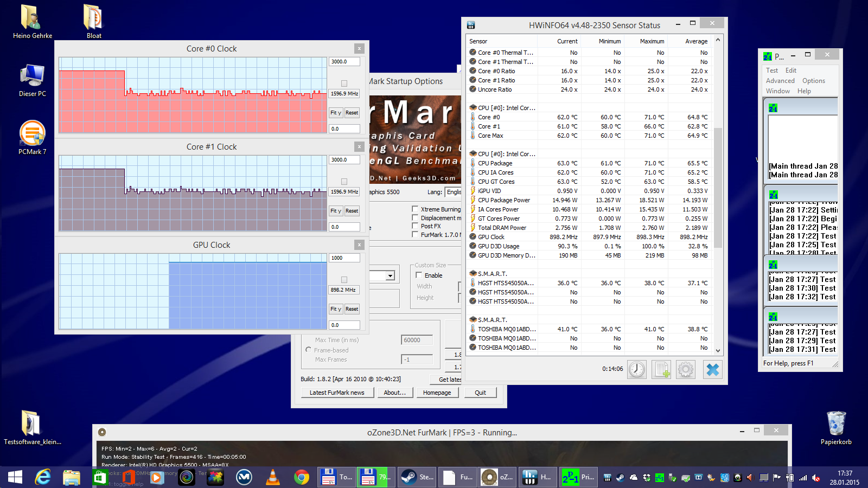The width and height of the screenshot is (868, 488).
Task: Open FurMark Homepage button
Action: coord(437,393)
